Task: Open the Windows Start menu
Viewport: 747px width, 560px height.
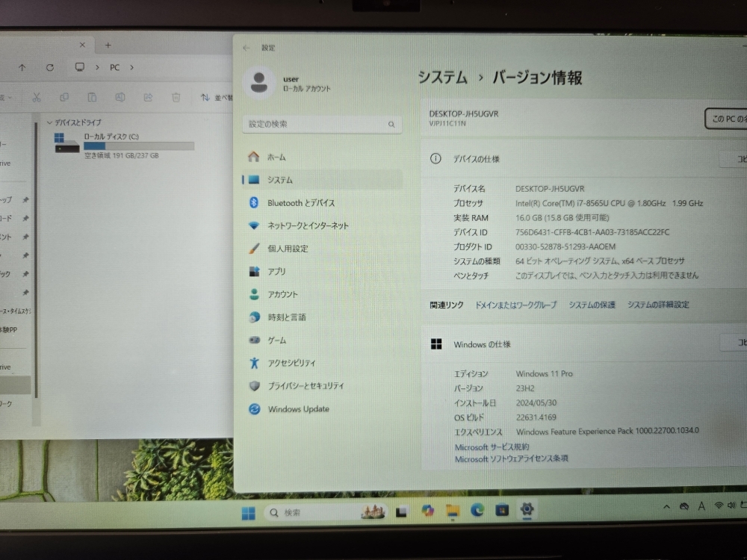Action: (248, 513)
